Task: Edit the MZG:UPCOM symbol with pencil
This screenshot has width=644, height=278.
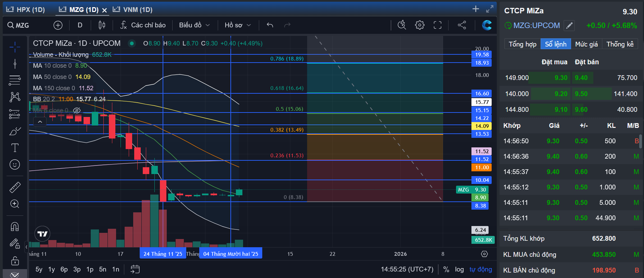Action: pos(569,26)
